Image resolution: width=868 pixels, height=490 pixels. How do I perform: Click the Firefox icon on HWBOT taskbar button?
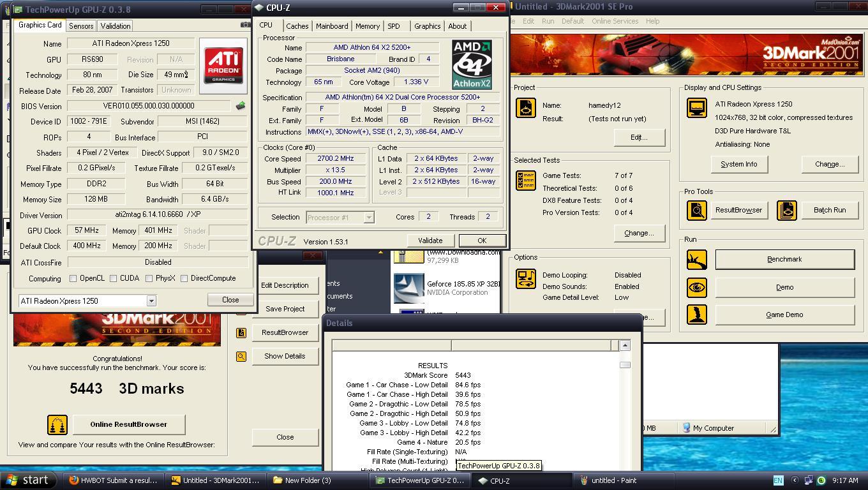pos(74,480)
